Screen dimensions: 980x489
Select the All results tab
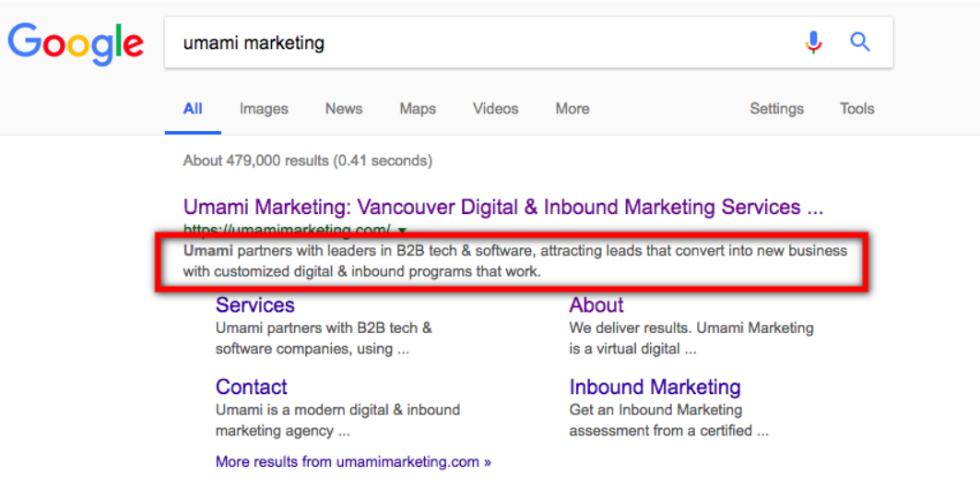click(x=193, y=109)
